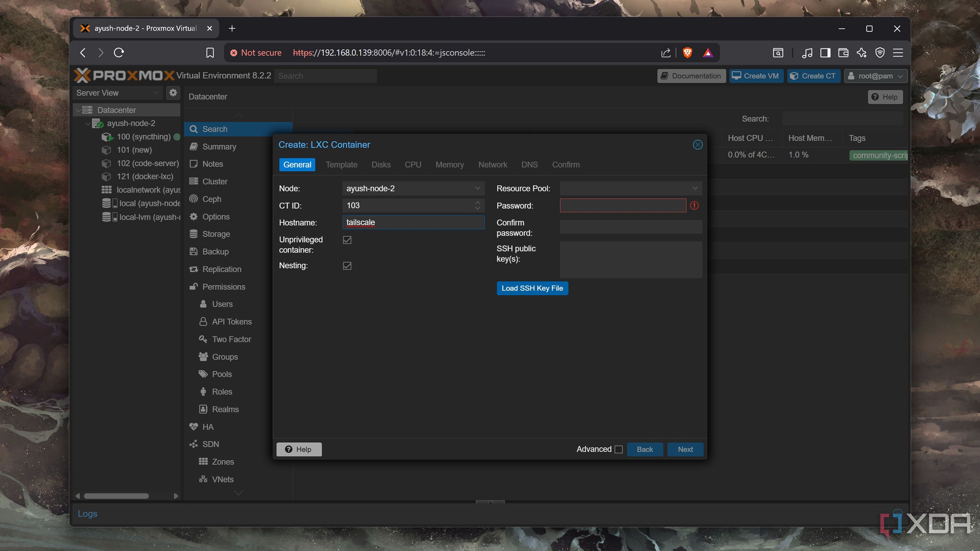Switch to the Disks tab

pos(381,165)
